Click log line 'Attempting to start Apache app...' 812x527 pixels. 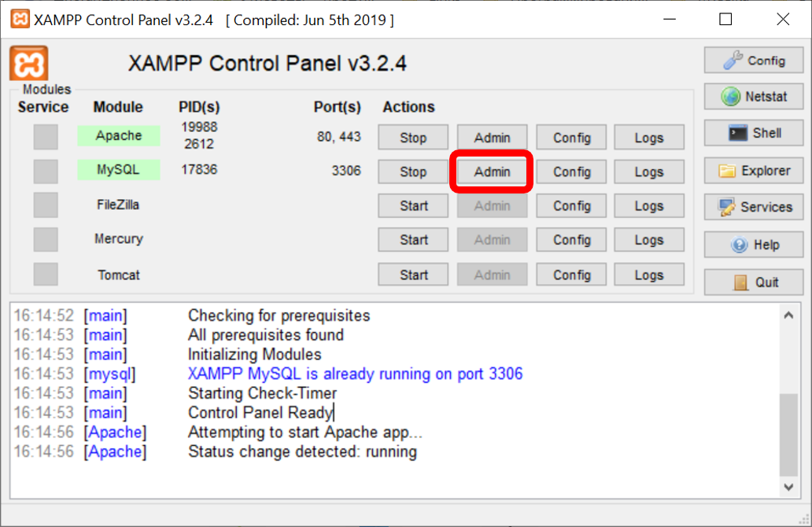pyautogui.click(x=305, y=433)
